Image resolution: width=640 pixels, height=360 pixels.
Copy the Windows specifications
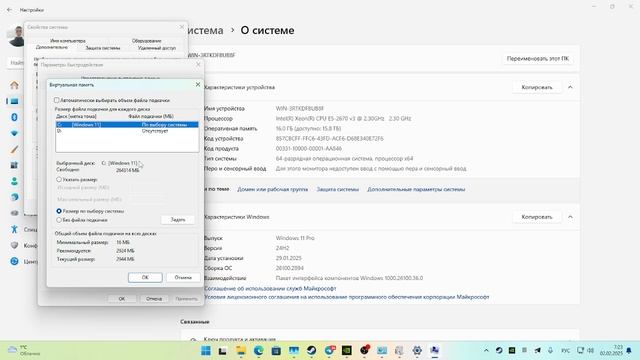pos(537,217)
